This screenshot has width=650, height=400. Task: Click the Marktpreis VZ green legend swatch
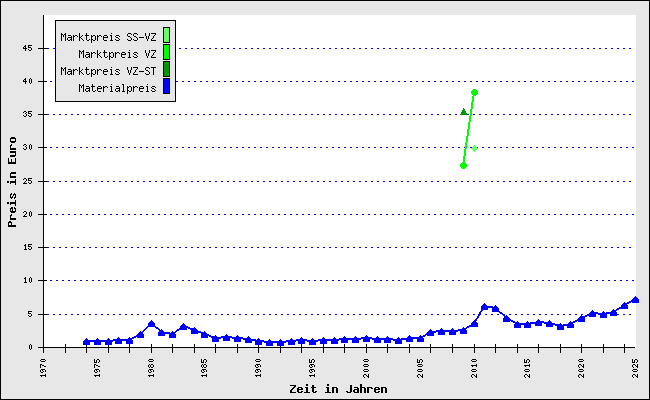click(x=166, y=52)
